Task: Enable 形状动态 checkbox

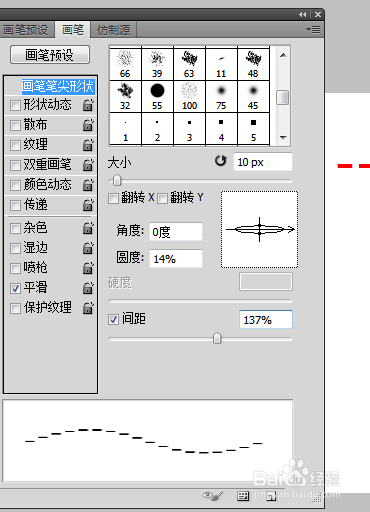Action: pos(15,105)
